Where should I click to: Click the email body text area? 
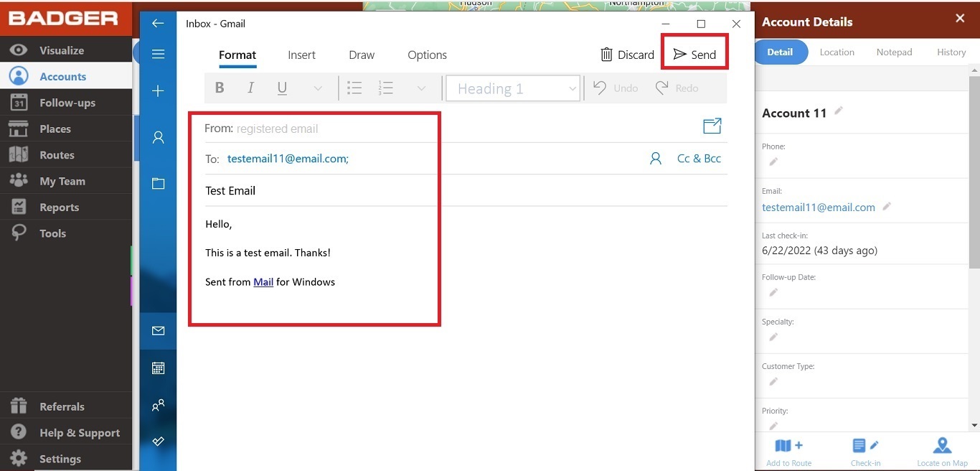coord(466,253)
